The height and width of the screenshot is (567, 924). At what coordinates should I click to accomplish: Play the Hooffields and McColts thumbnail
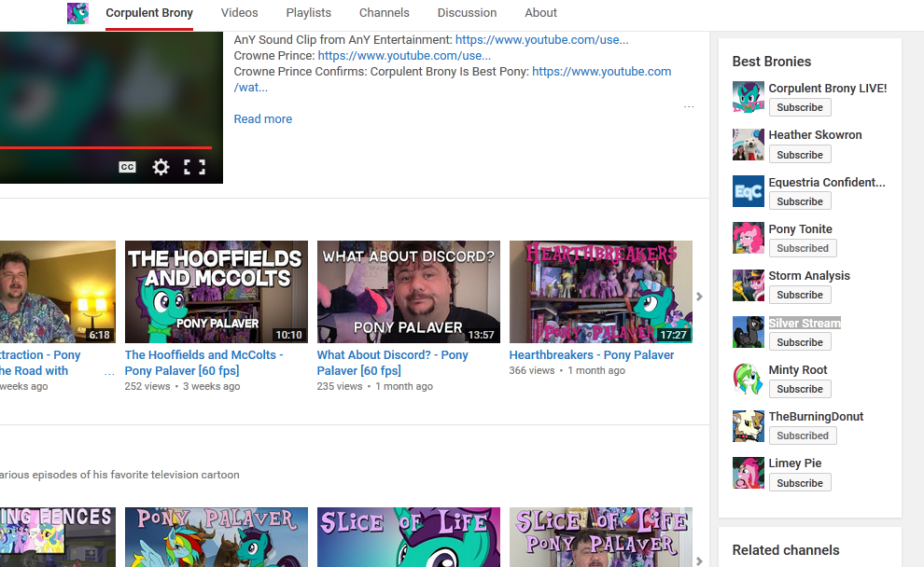pos(217,292)
